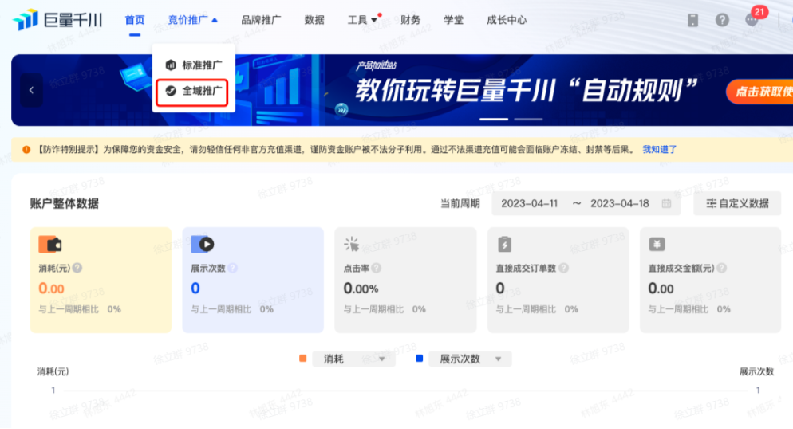
Task: Click the end date 2023-04-18
Action: click(620, 203)
